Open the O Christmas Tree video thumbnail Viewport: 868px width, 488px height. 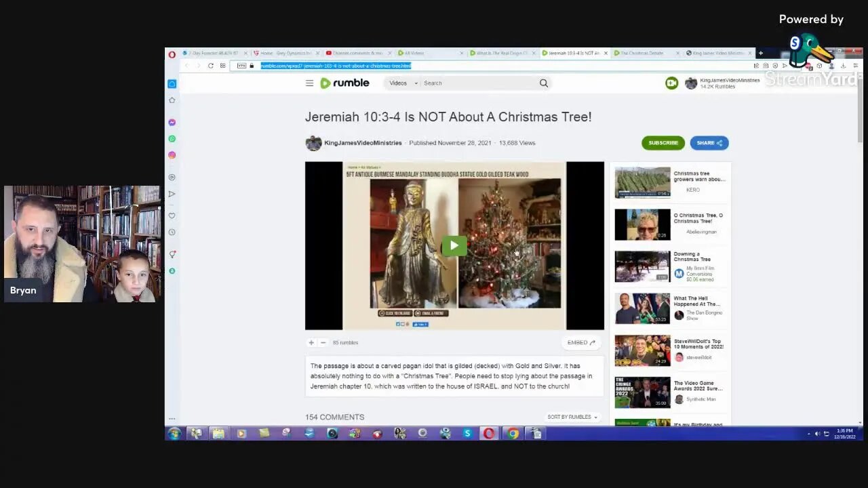(642, 224)
